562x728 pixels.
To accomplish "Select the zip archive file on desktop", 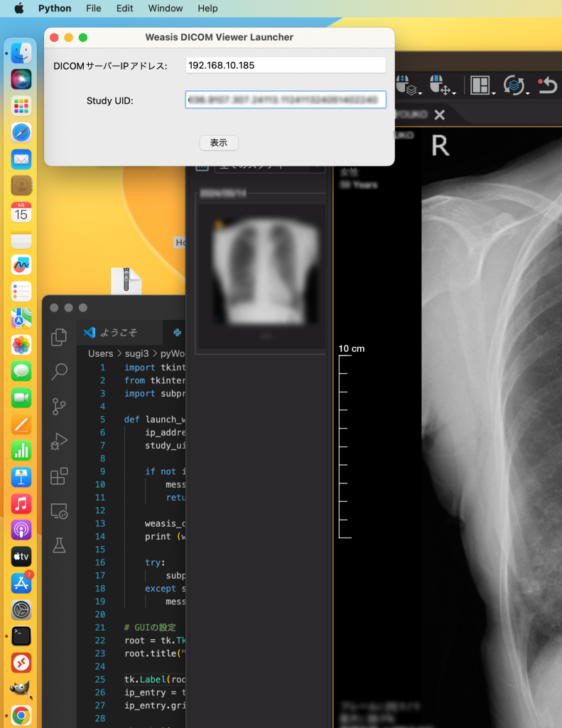I will 126,281.
